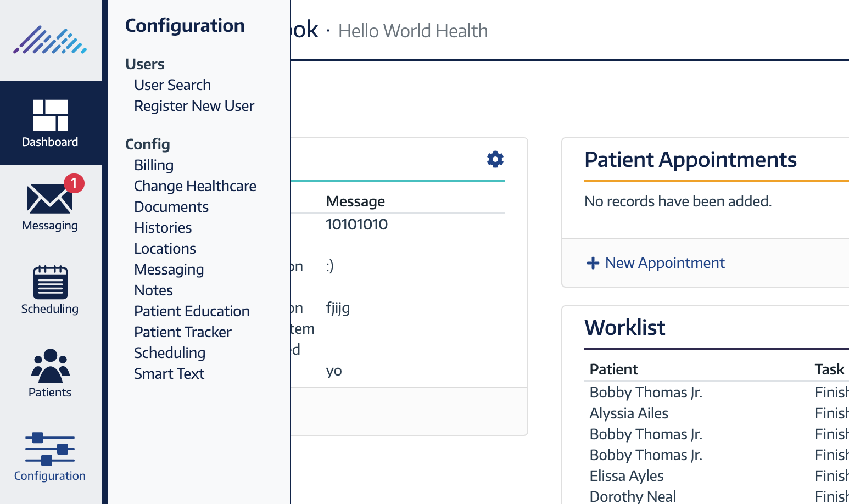Select Register New User
The width and height of the screenshot is (849, 504).
coord(194,106)
